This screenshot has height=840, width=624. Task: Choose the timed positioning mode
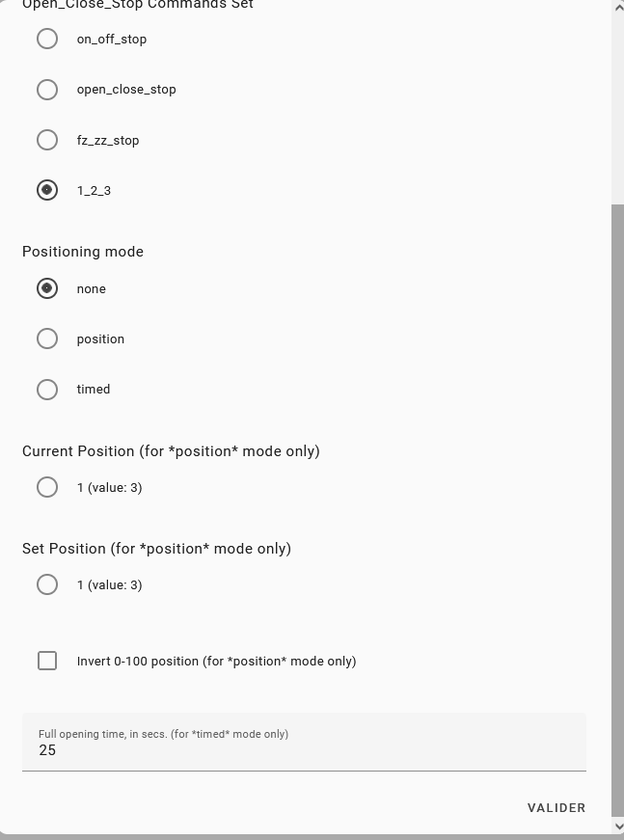(47, 390)
